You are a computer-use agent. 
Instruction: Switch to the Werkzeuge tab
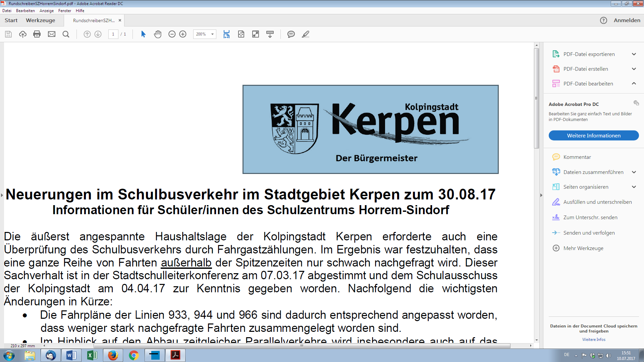[x=41, y=20]
